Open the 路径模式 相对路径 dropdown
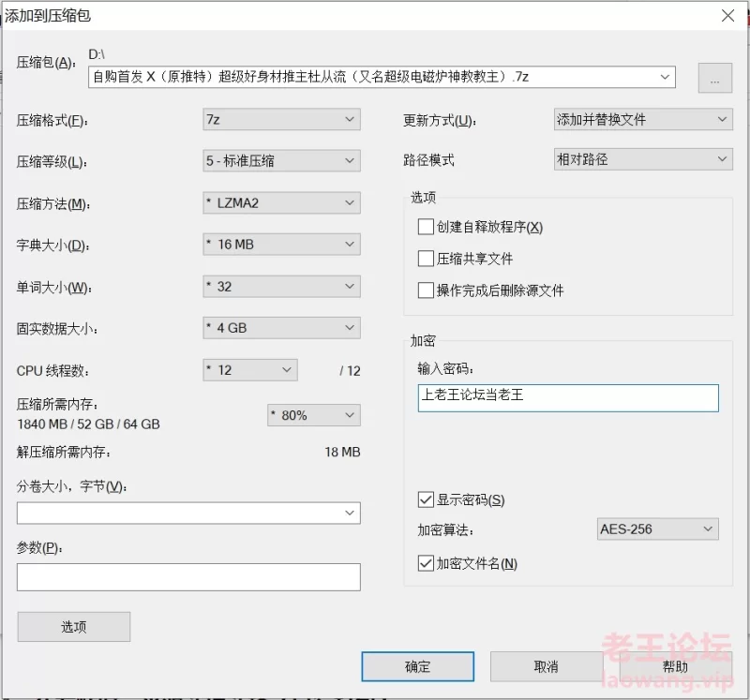 click(x=642, y=159)
